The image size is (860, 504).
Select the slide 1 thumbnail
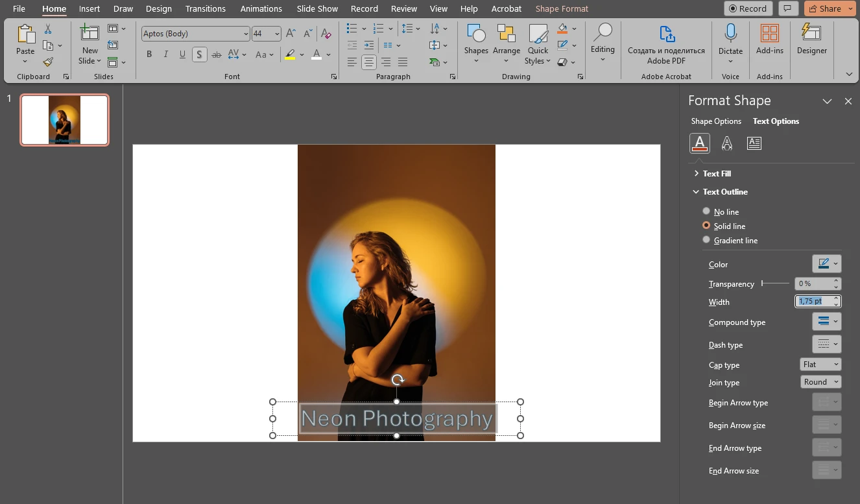pos(64,119)
